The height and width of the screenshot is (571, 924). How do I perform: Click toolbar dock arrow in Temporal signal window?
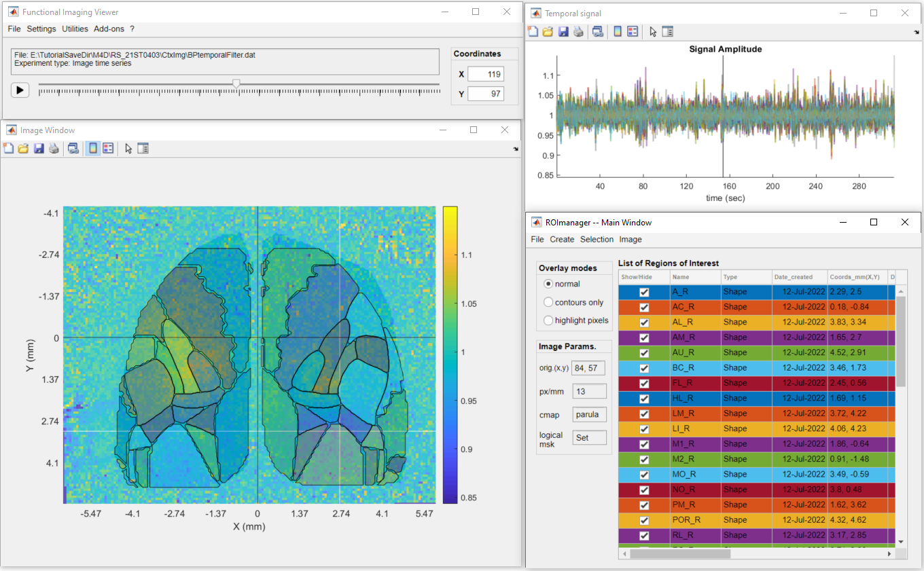[917, 31]
